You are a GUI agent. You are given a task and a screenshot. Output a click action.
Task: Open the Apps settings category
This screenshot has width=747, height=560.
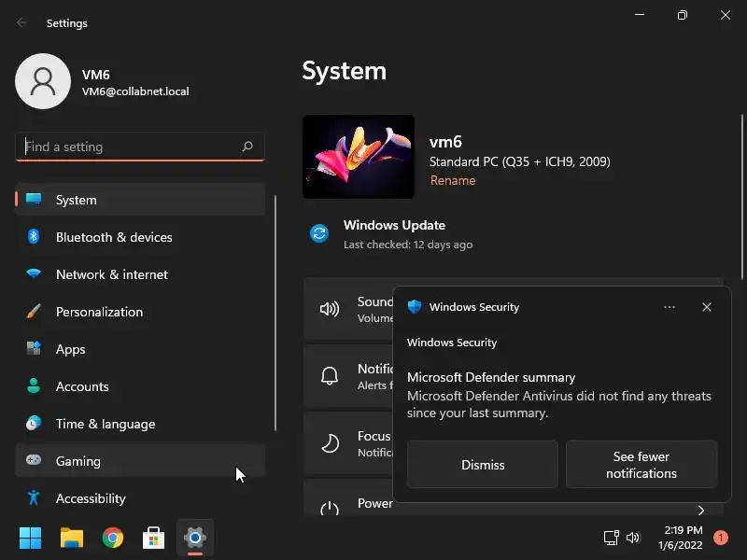[140, 349]
